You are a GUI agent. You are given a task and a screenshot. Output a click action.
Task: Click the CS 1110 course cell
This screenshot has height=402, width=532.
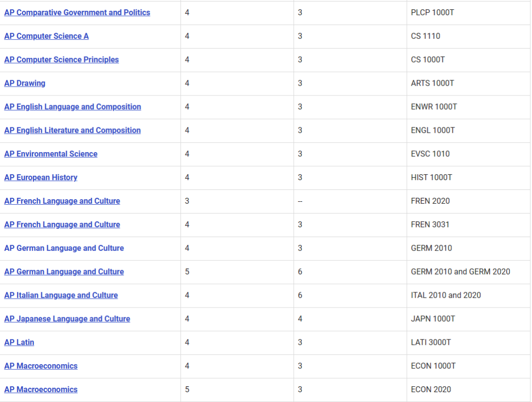(x=426, y=36)
